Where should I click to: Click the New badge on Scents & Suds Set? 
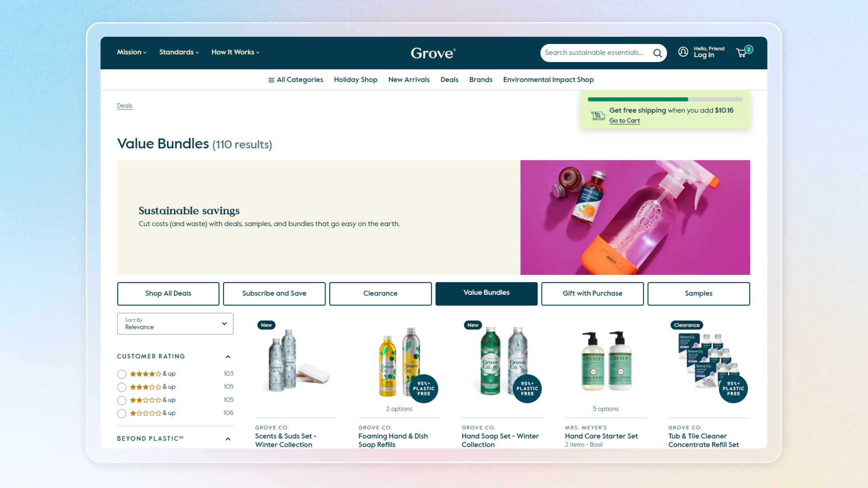(x=266, y=325)
